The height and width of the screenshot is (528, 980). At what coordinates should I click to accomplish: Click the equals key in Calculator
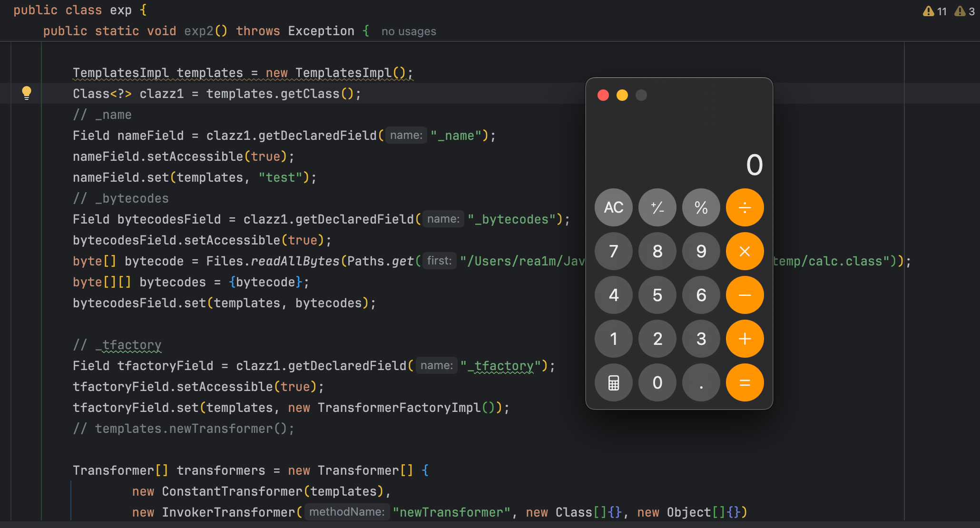[x=745, y=382]
